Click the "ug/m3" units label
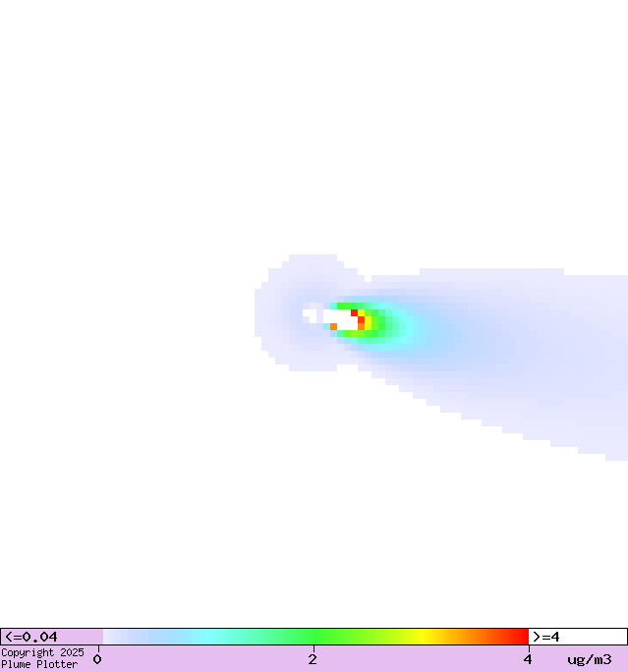This screenshot has height=672, width=628. tap(590, 659)
